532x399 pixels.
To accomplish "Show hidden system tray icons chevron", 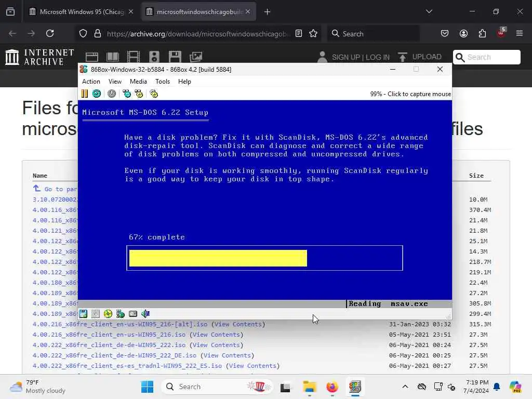I will pos(405,387).
